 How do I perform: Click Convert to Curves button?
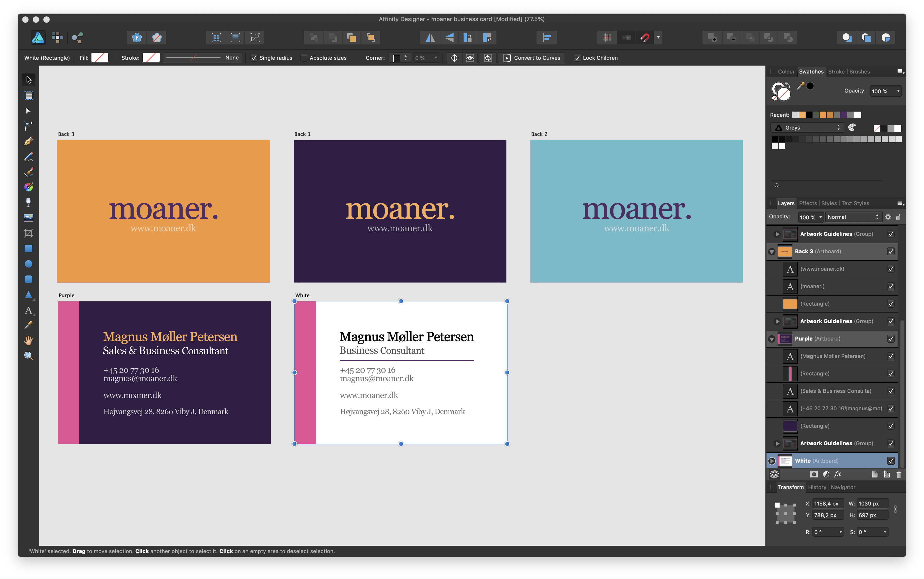532,58
